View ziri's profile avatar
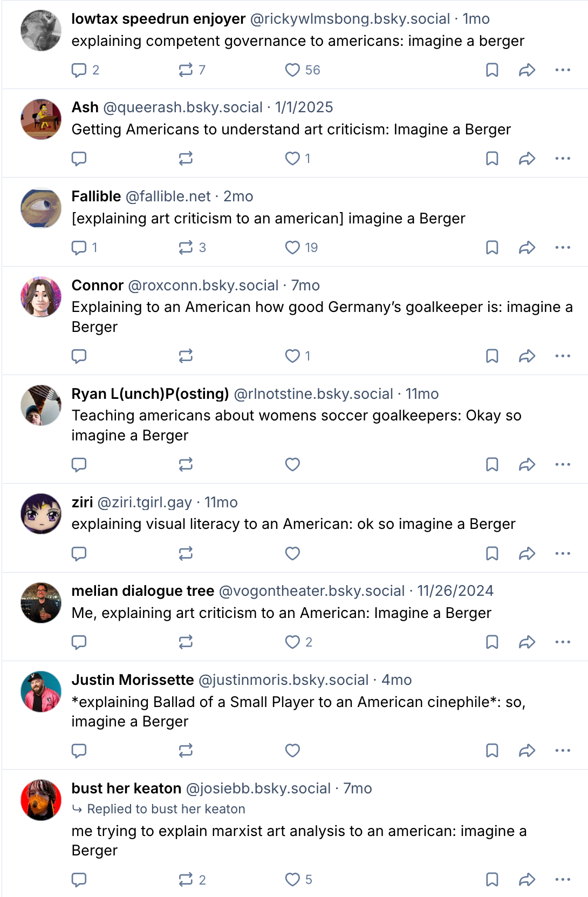 [x=41, y=514]
